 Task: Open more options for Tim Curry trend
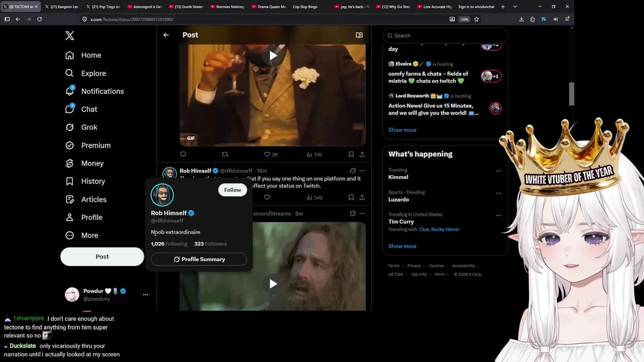click(x=499, y=215)
